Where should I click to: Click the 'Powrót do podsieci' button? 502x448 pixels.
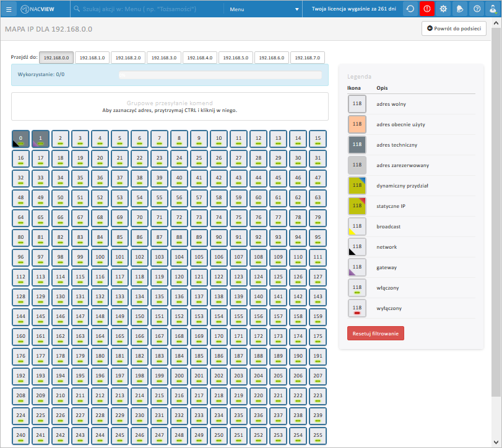coord(454,28)
